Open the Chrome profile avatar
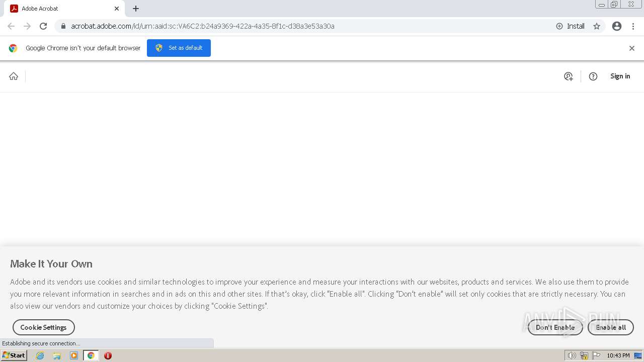This screenshot has height=362, width=644. tap(617, 26)
